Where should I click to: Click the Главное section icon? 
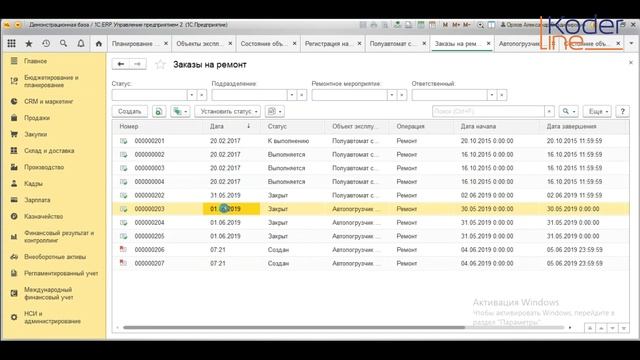[x=14, y=61]
